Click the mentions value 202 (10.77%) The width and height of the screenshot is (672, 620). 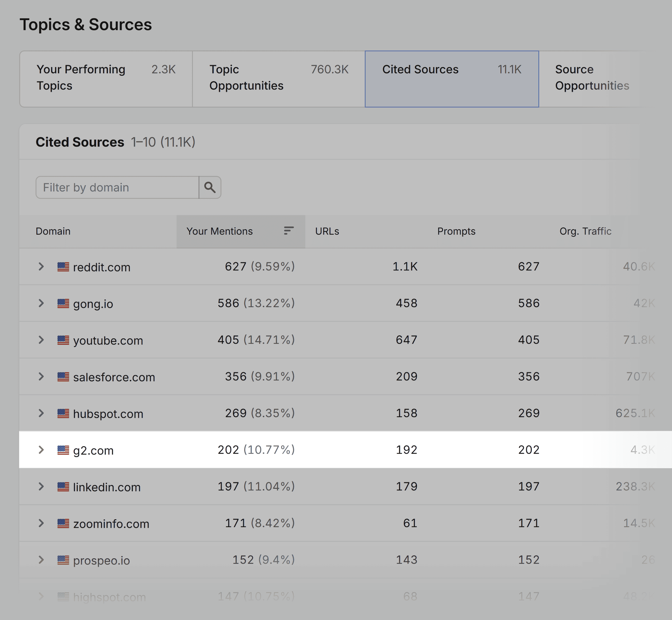pos(256,450)
